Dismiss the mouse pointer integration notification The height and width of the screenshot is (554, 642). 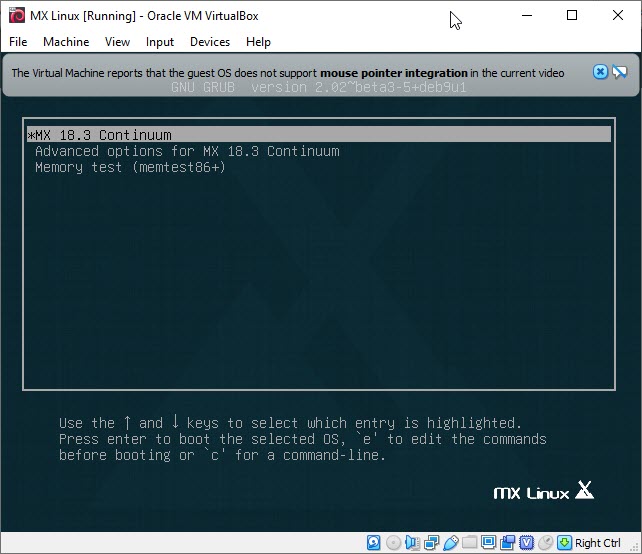(600, 72)
